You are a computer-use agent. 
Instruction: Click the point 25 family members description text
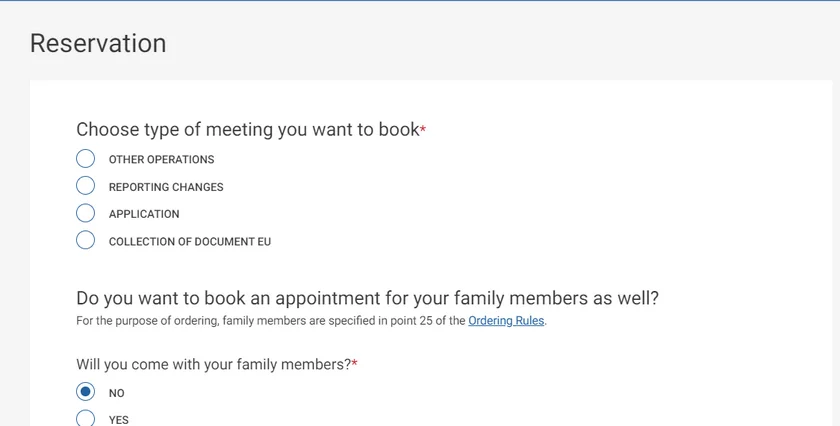(x=270, y=321)
